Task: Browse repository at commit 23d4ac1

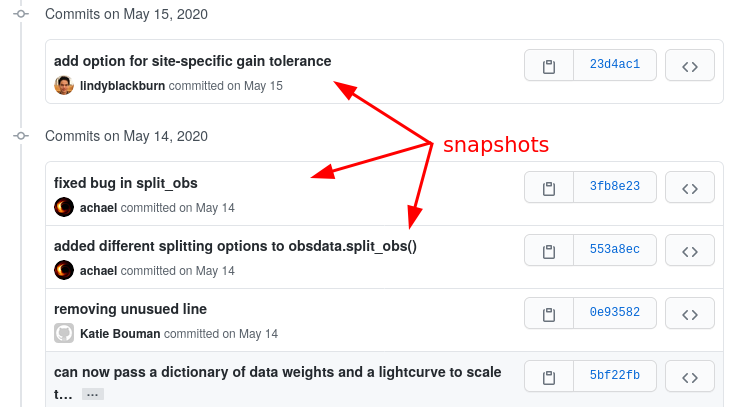Action: (689, 65)
